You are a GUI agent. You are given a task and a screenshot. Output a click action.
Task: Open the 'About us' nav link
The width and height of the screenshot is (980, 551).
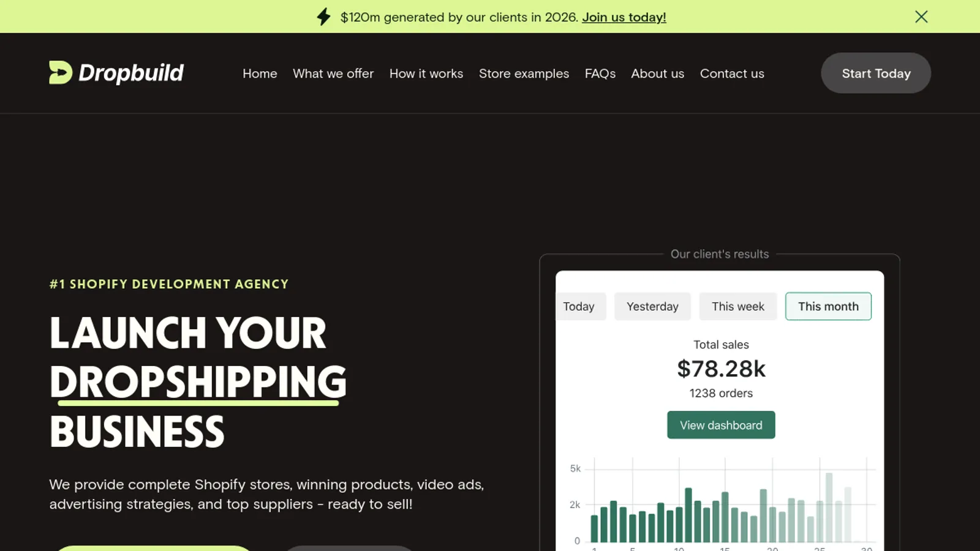(658, 73)
